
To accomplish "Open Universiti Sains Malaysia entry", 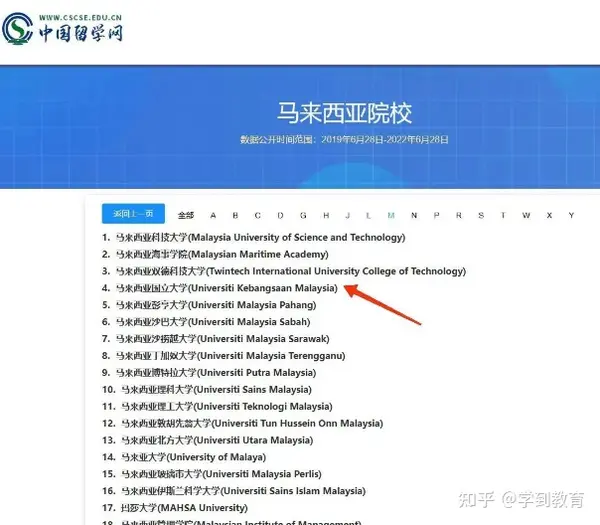I will (x=207, y=390).
